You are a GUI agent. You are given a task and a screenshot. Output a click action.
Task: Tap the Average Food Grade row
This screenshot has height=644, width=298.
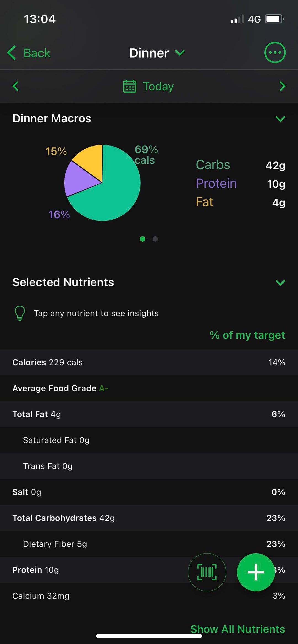(149, 388)
